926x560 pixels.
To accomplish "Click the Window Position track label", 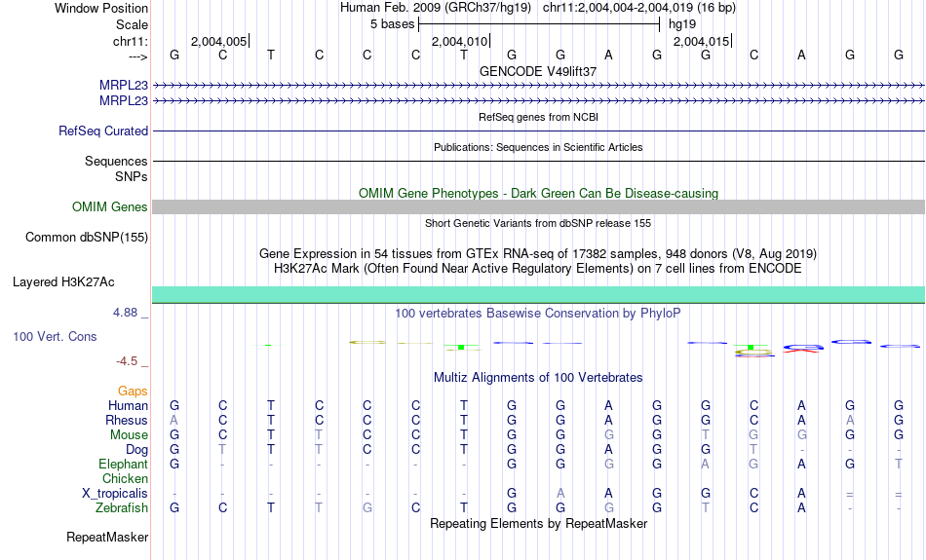I will point(101,8).
